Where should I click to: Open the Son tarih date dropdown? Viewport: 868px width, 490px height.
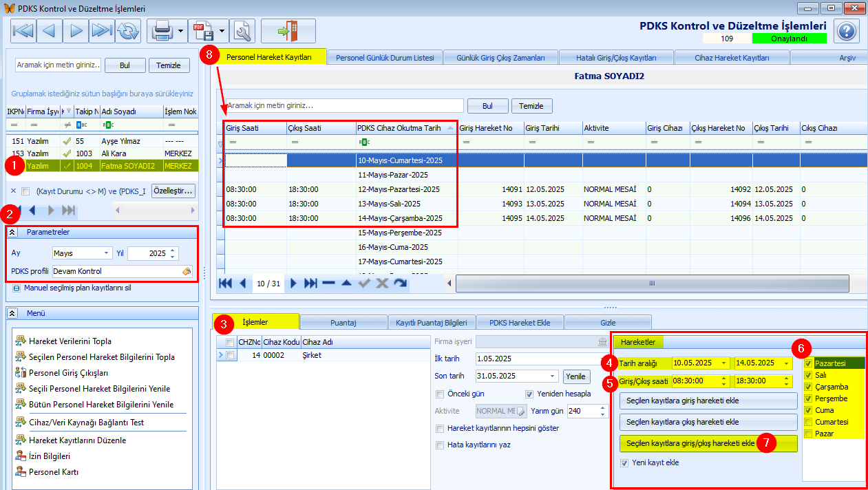tap(553, 376)
